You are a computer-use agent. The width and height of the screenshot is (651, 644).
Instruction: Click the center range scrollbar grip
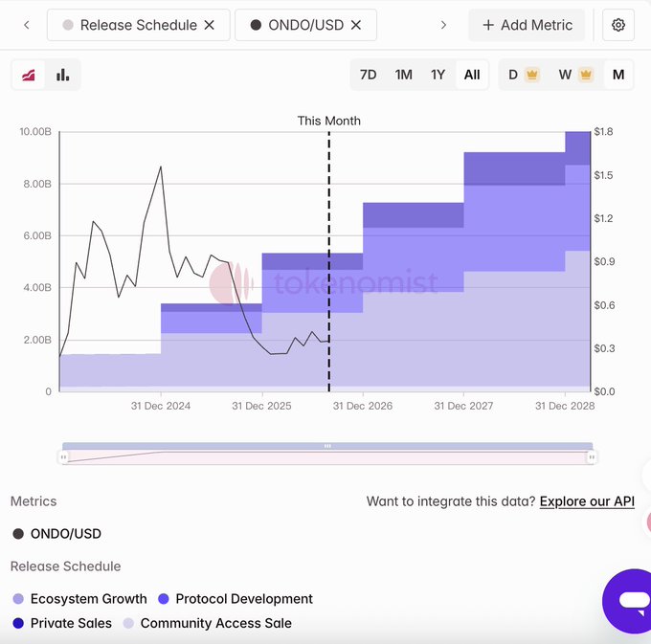point(327,446)
